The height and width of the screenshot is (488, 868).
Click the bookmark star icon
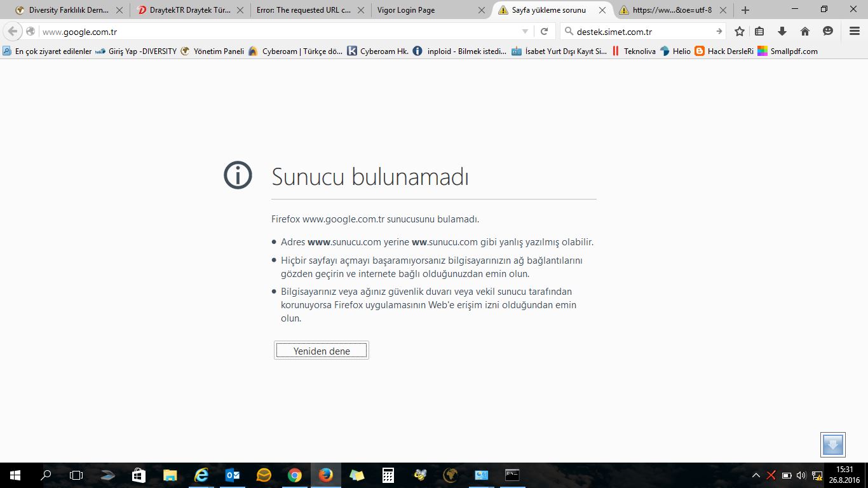[740, 32]
